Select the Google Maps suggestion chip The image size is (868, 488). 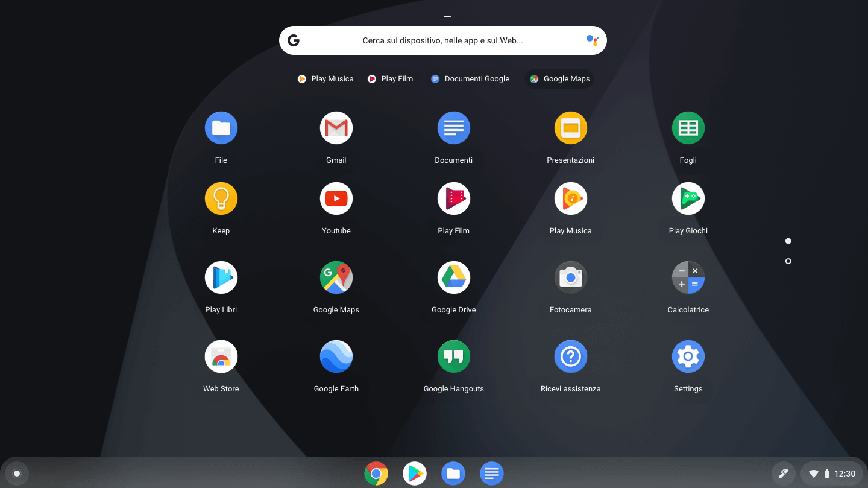(559, 79)
